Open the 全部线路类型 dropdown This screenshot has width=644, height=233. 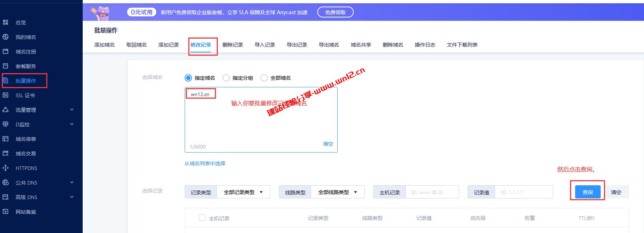pos(338,192)
